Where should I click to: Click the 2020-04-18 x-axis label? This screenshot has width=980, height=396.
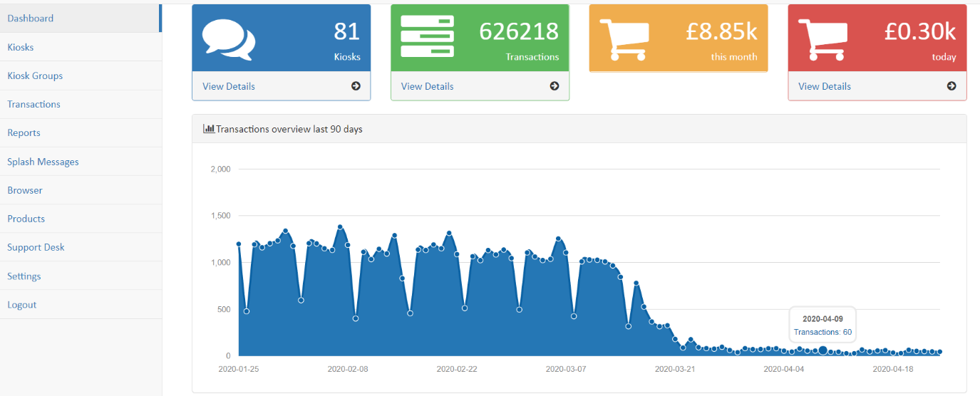click(x=893, y=369)
